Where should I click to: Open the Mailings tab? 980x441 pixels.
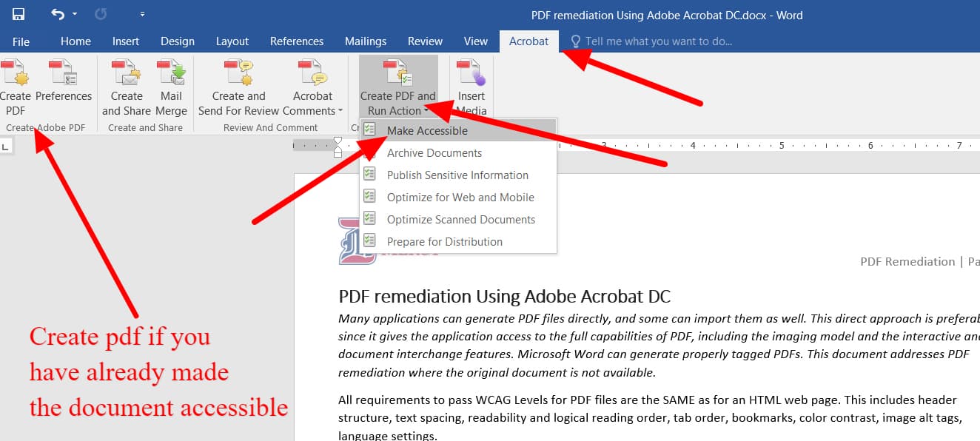(366, 41)
